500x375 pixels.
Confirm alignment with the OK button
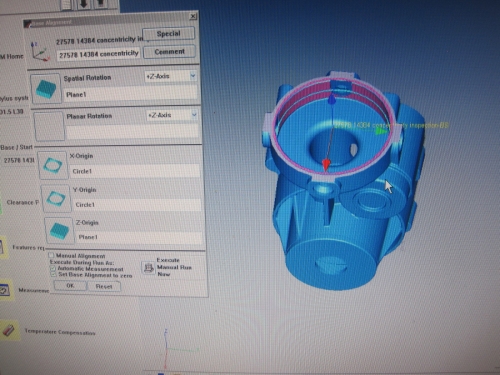(70, 286)
